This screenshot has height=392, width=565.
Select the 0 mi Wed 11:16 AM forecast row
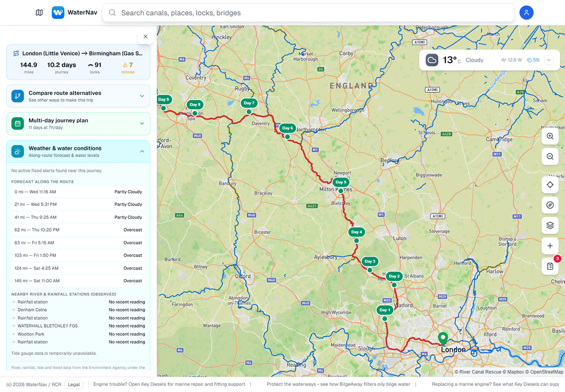[x=78, y=192]
